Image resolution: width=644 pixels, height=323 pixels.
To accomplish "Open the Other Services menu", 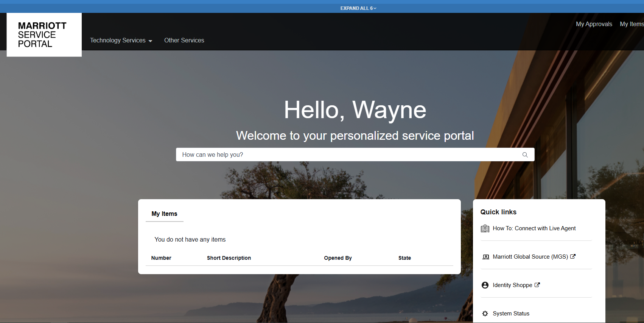I will click(184, 40).
